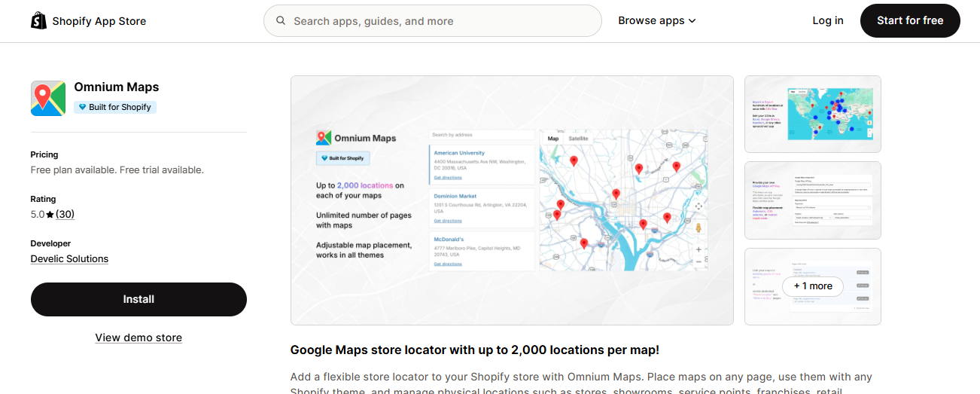
Task: Open the Develic Solutions developer link
Action: 69,258
